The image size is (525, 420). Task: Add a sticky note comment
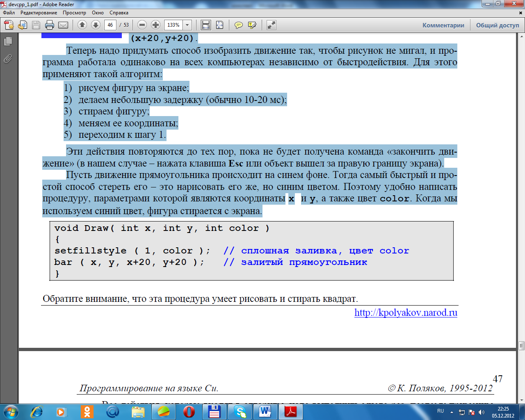click(238, 25)
